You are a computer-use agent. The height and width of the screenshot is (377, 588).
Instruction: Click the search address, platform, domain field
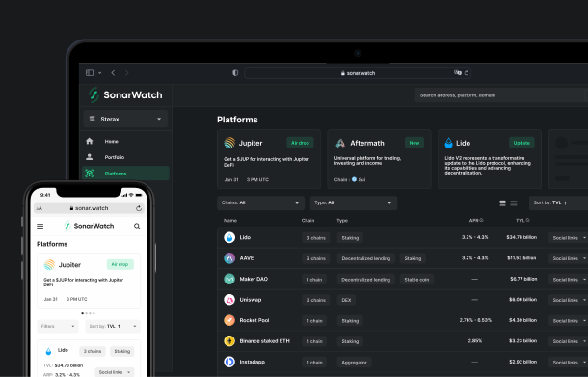point(501,95)
